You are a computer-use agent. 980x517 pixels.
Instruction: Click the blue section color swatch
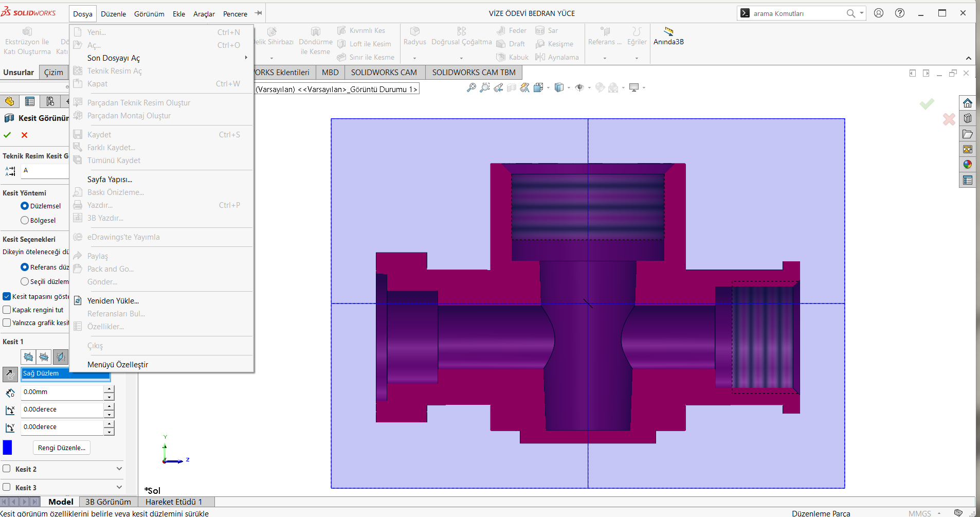7,448
